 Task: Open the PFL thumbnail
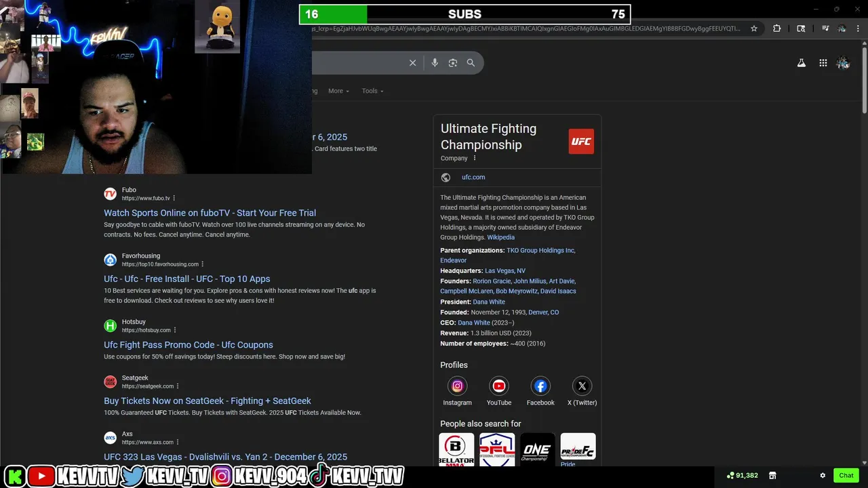497,449
